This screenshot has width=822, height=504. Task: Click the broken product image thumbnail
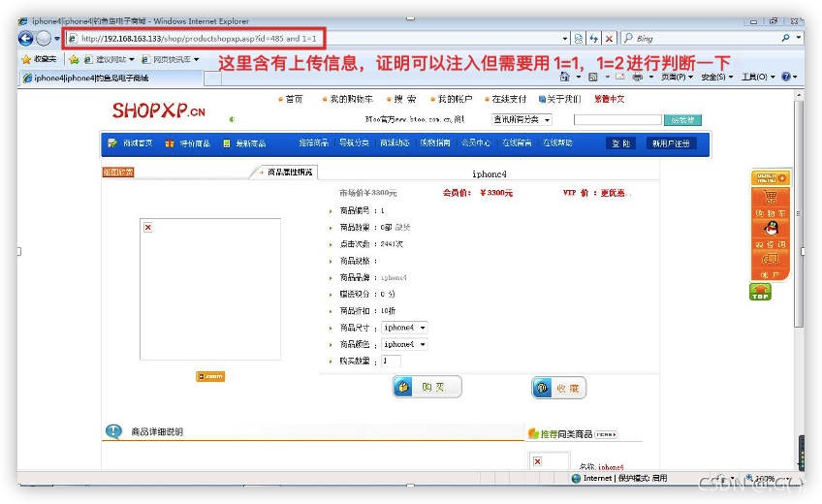point(210,289)
